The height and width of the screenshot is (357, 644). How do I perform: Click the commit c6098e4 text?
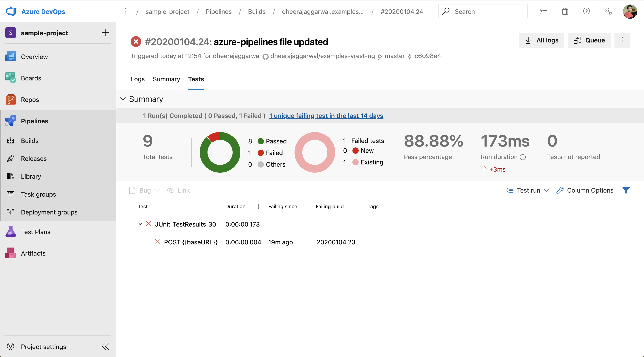point(428,56)
